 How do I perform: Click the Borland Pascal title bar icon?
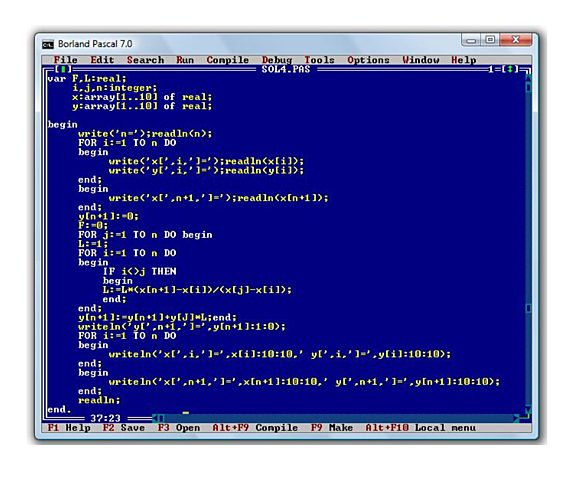(x=48, y=44)
